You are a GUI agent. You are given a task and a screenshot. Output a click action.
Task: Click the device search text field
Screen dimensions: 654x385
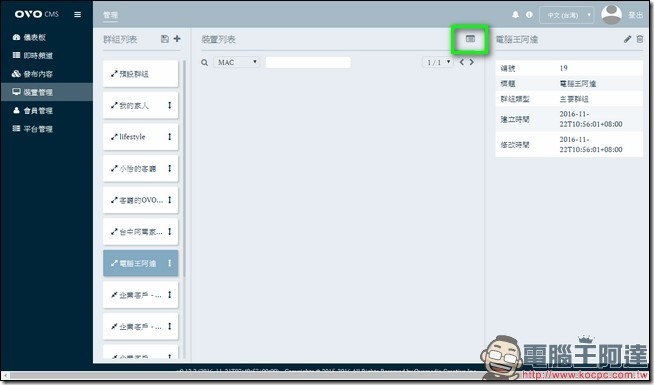308,63
